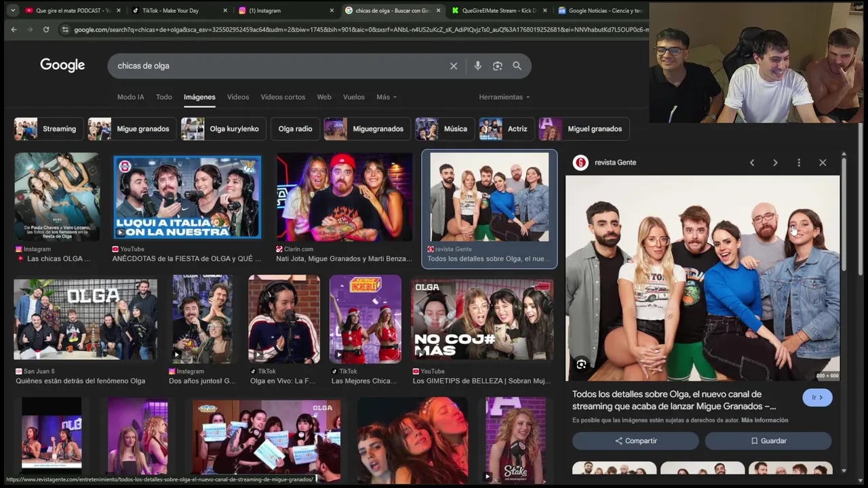Screen dimensions: 868x488
Task: Close the YouTube PODCAST tab
Action: [x=119, y=11]
